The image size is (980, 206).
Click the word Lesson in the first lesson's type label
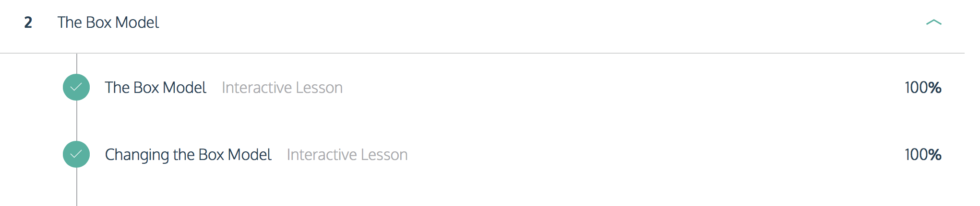coord(319,88)
